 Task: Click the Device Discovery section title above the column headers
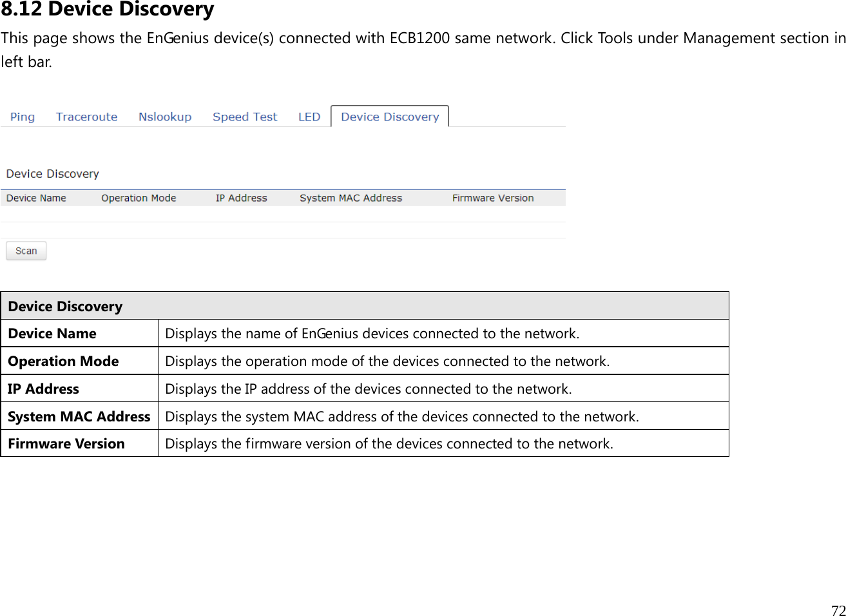click(x=53, y=174)
